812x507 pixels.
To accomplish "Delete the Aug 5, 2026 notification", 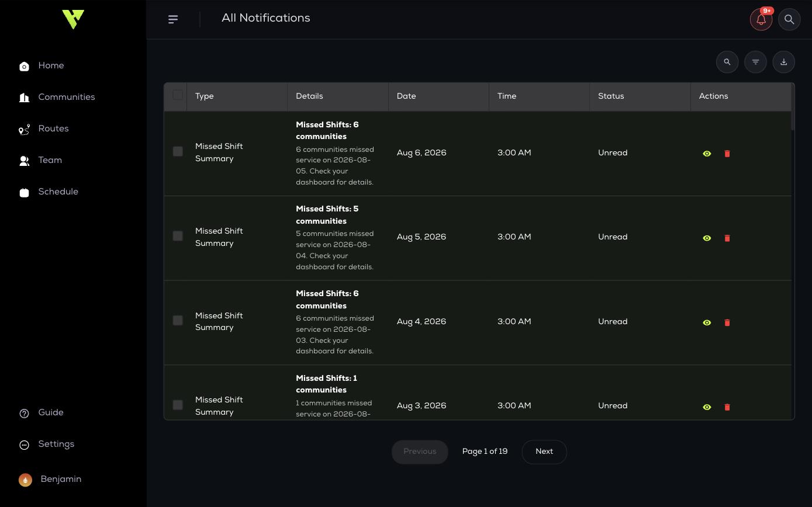I will click(727, 238).
